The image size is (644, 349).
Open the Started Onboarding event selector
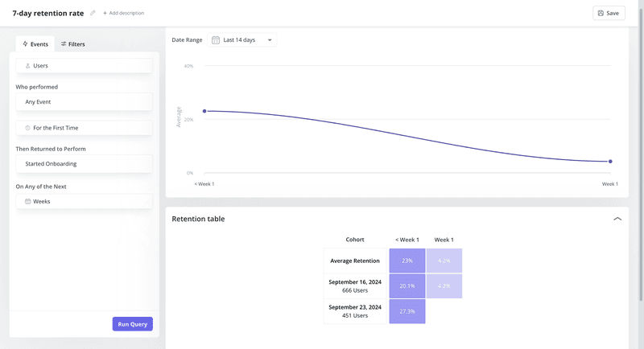pyautogui.click(x=84, y=164)
